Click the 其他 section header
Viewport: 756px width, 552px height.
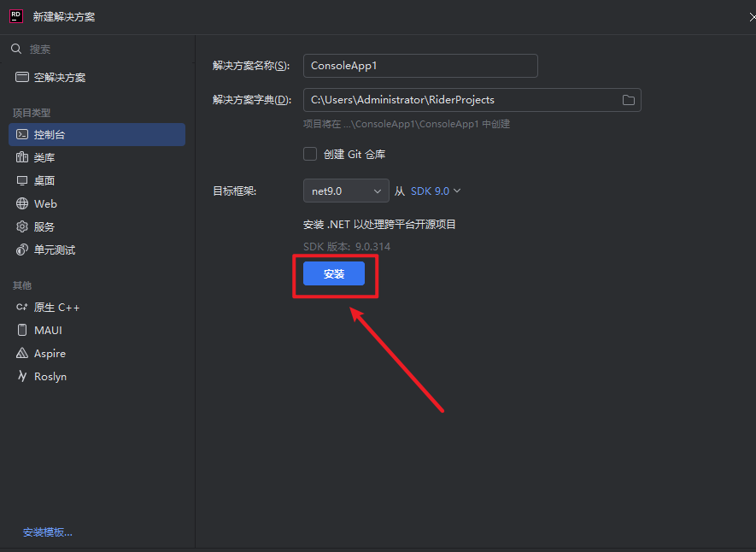tap(21, 285)
